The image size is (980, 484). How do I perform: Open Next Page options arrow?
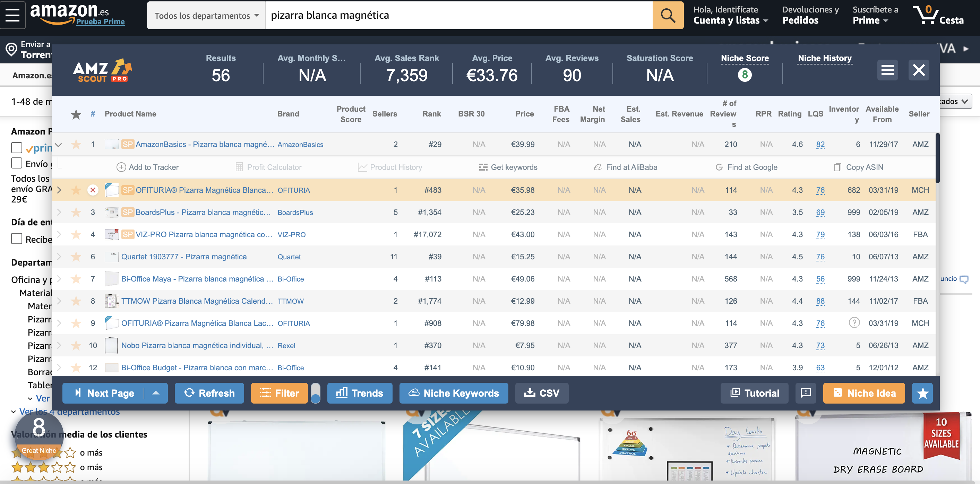click(x=156, y=393)
